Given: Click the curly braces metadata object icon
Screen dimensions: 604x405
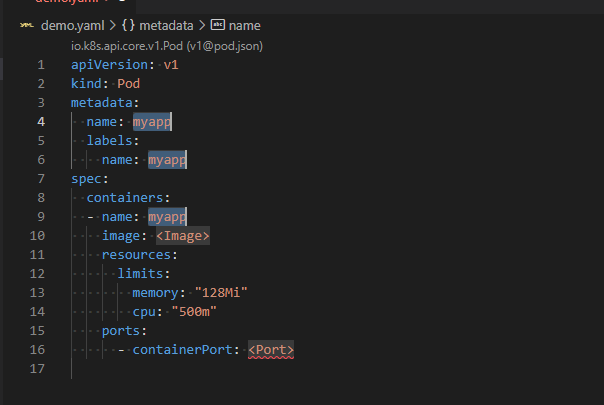Looking at the screenshot, I should [x=128, y=25].
